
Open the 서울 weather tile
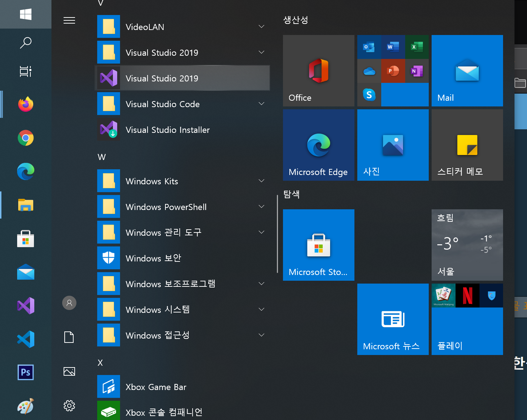pos(467,245)
